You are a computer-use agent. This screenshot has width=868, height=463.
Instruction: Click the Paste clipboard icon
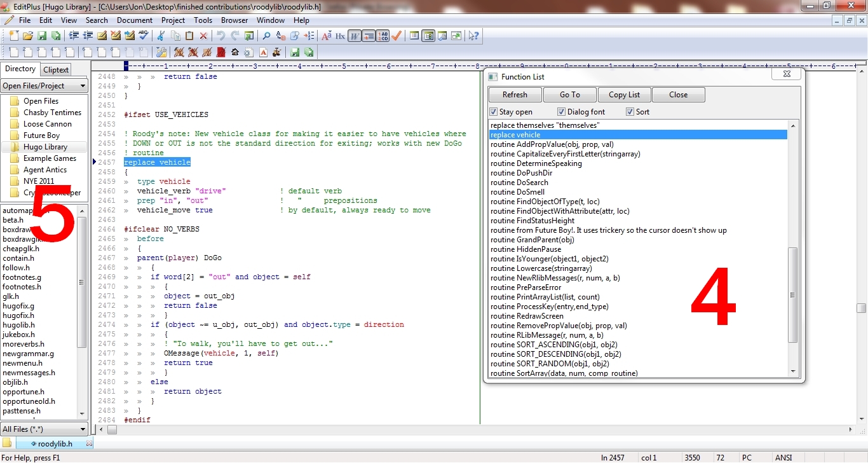click(x=189, y=36)
